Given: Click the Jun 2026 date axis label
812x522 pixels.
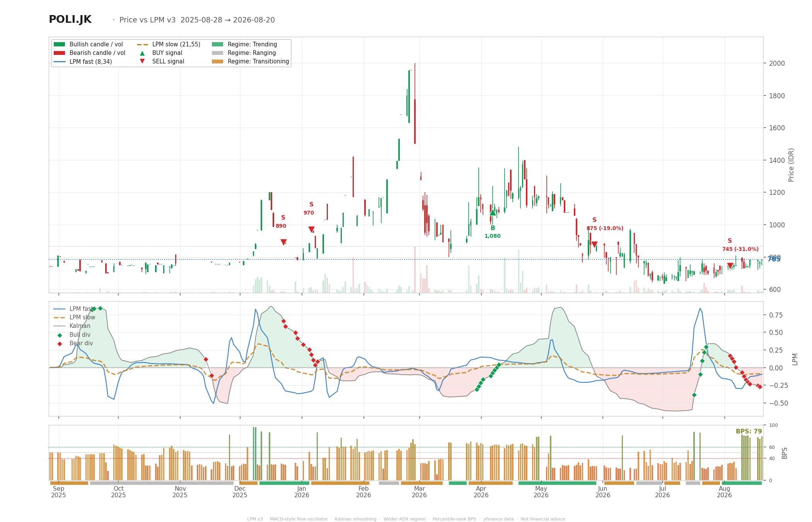Looking at the screenshot, I should [x=603, y=492].
